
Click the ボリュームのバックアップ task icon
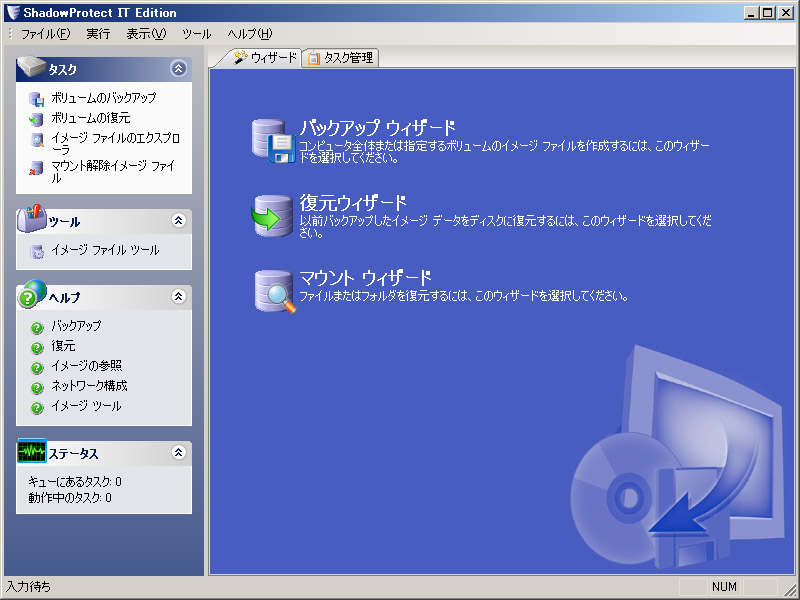click(x=36, y=98)
